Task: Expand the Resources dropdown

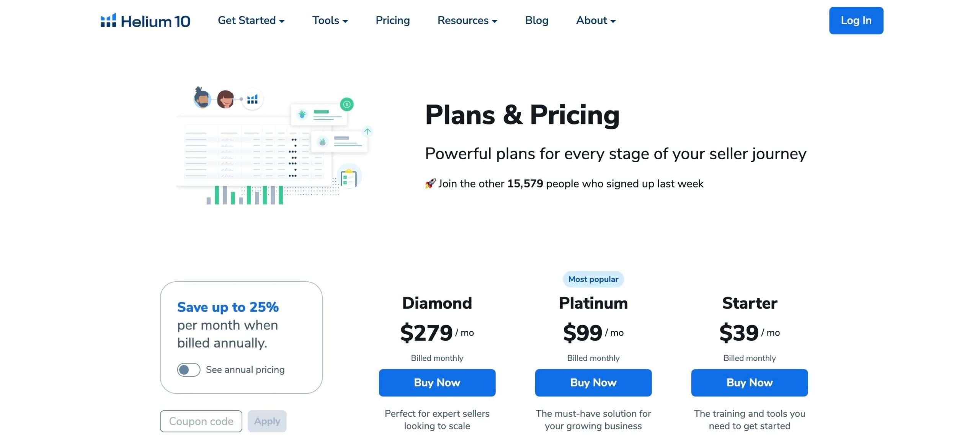Action: click(x=467, y=20)
